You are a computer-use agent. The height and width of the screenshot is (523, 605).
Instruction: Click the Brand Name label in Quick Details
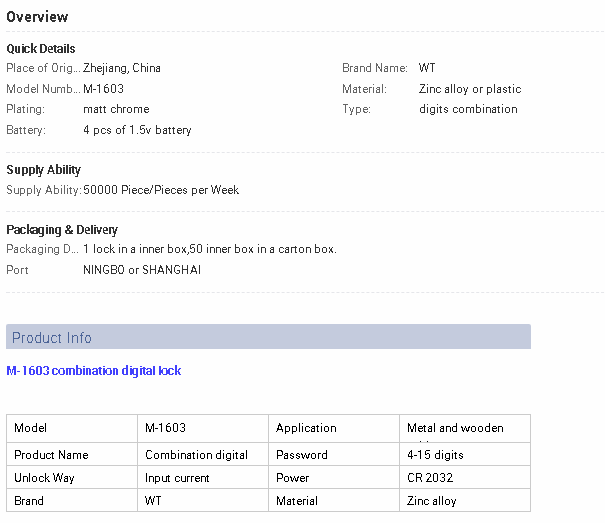click(x=374, y=69)
